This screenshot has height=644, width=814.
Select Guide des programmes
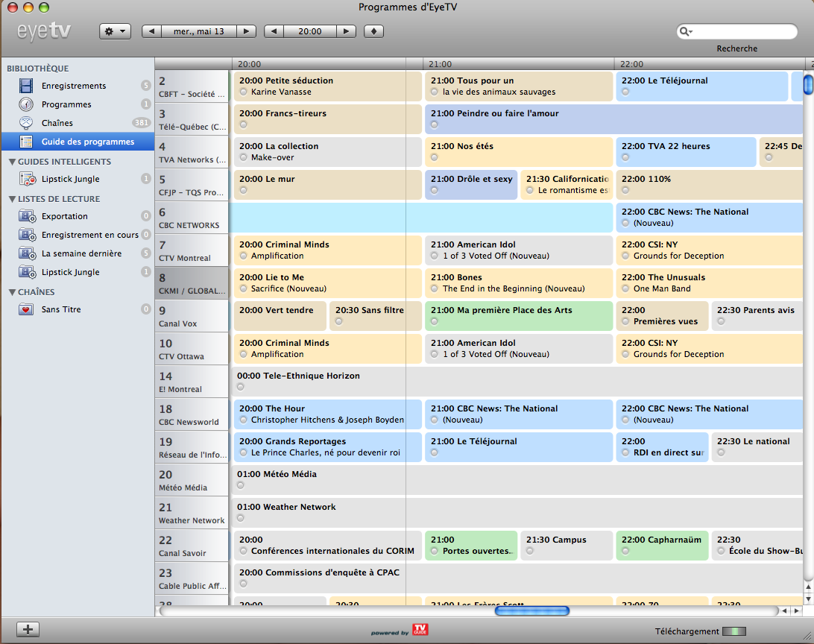coord(78,142)
